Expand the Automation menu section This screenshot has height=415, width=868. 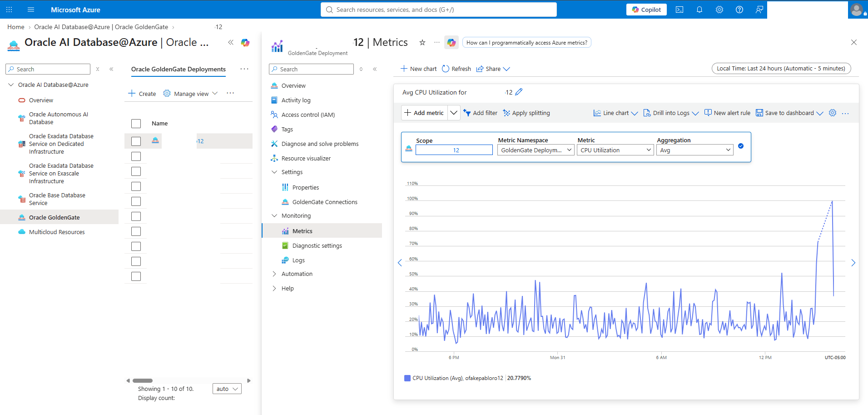click(274, 274)
